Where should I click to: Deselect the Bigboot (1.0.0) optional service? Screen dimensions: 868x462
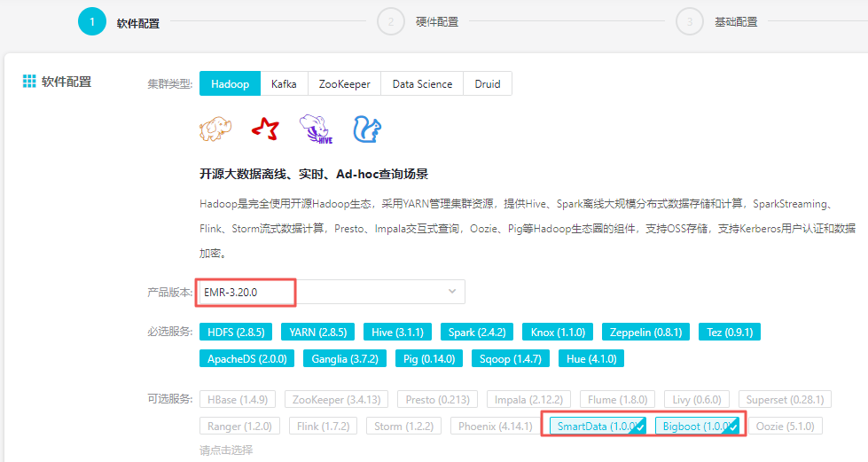(x=698, y=426)
